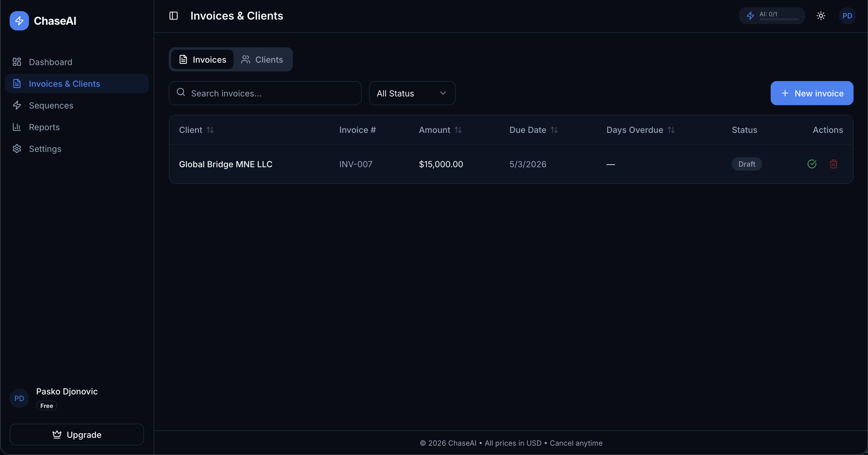This screenshot has height=455, width=868.
Task: Click the Upgrade button
Action: pyautogui.click(x=77, y=435)
